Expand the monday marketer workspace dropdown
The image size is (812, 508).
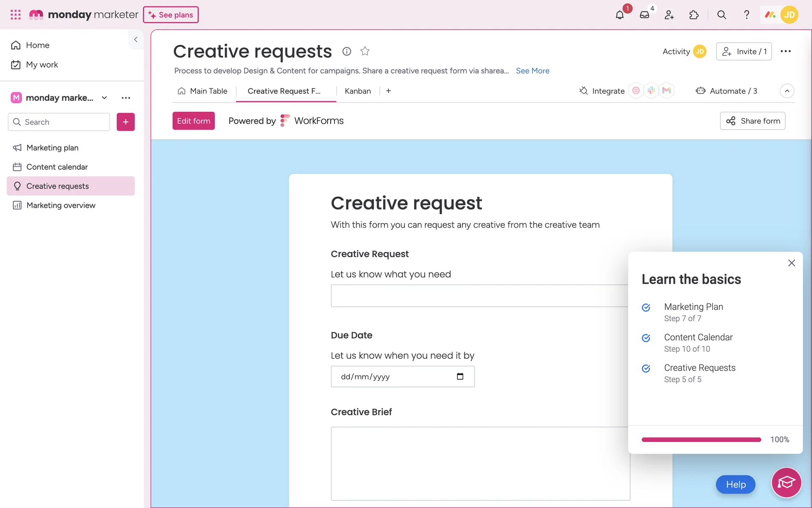tap(104, 98)
